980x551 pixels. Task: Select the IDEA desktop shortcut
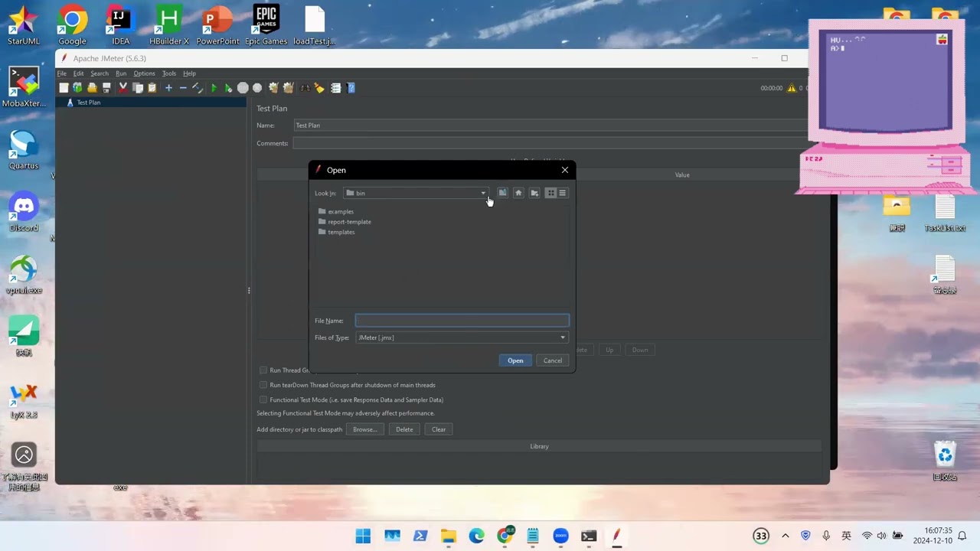[x=121, y=25]
